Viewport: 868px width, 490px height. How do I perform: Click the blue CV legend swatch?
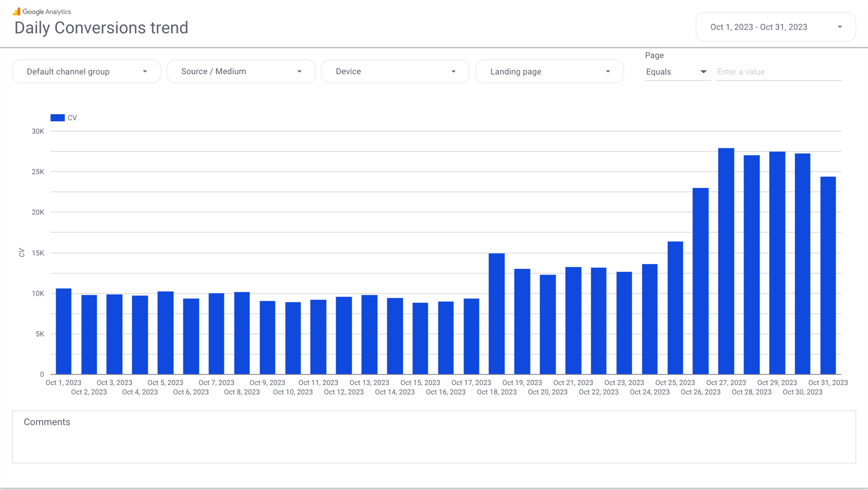tap(58, 118)
